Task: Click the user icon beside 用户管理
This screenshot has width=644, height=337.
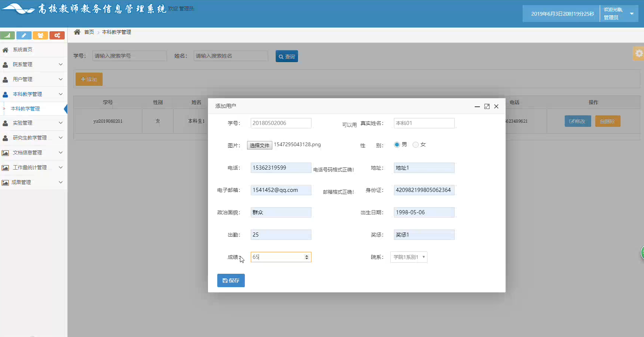Action: point(5,80)
